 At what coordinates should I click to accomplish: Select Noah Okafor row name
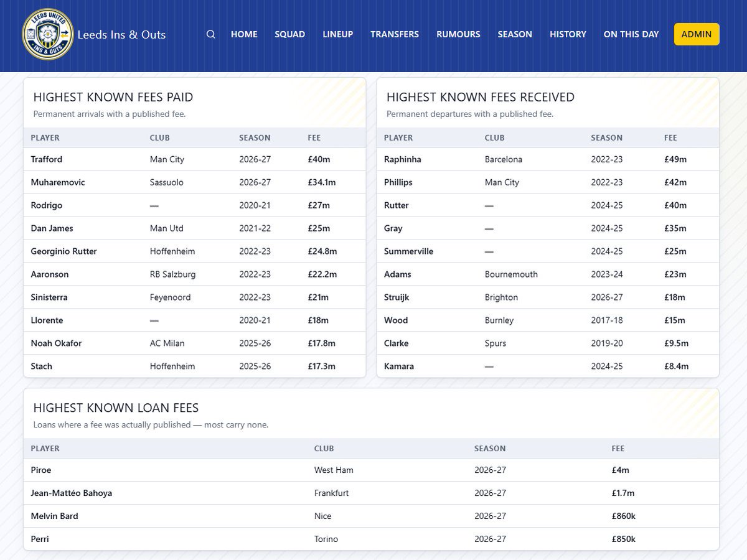[57, 343]
